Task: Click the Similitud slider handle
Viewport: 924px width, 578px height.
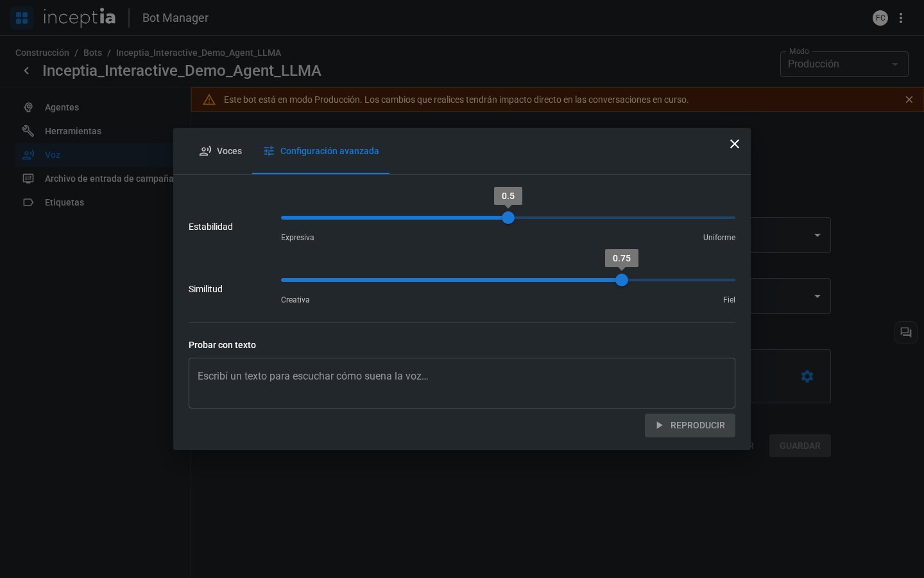Action: point(622,280)
